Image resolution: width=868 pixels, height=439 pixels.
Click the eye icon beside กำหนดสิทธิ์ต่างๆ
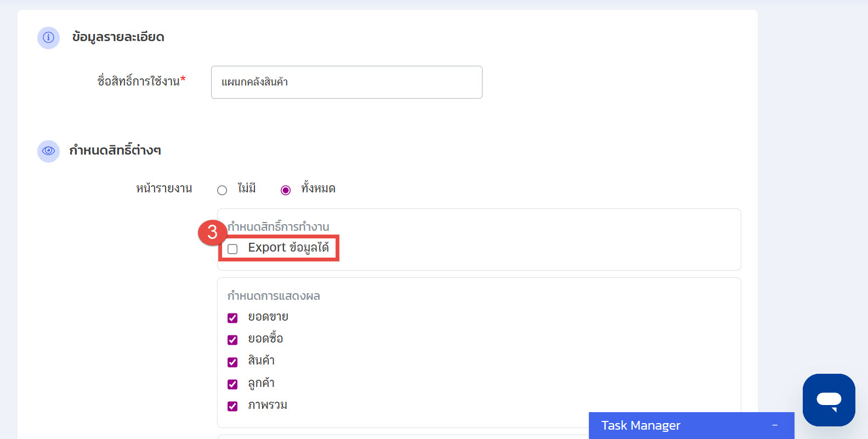click(x=48, y=151)
